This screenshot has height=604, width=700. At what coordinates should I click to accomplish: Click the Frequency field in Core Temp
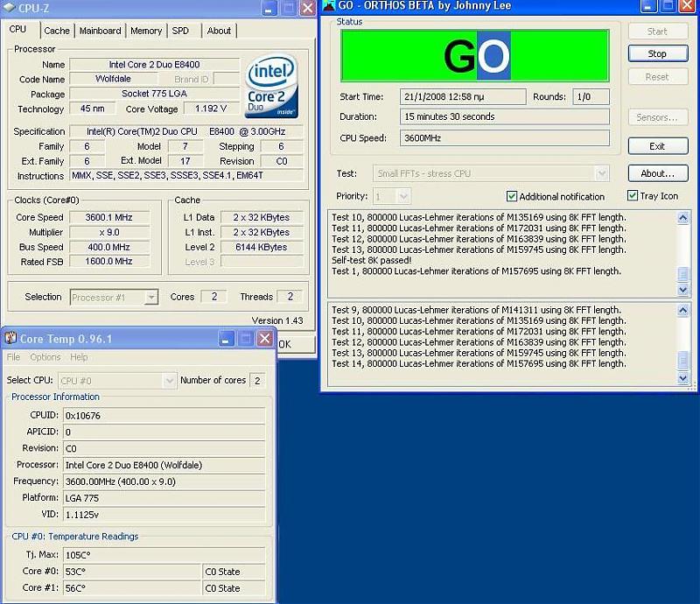(x=164, y=481)
